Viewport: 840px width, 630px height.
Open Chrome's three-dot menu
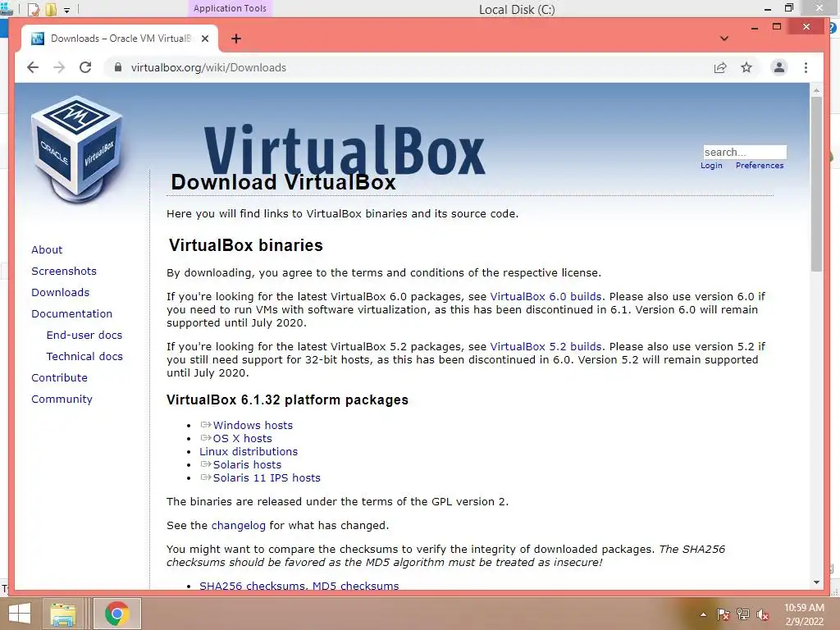pyautogui.click(x=806, y=67)
